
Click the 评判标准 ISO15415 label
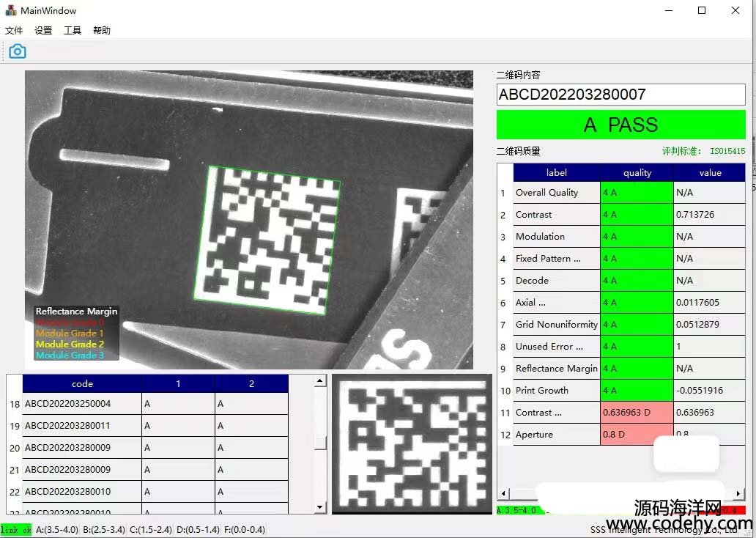pyautogui.click(x=703, y=151)
